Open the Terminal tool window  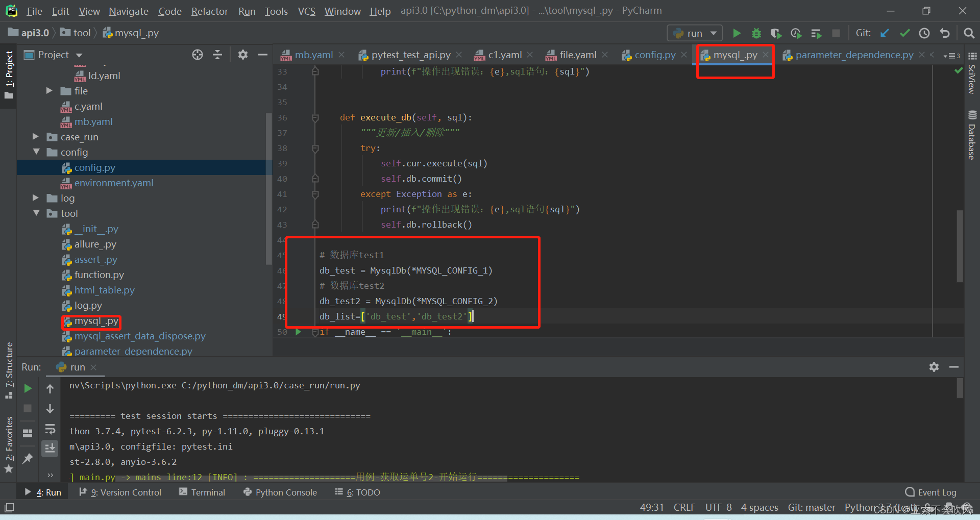[202, 492]
